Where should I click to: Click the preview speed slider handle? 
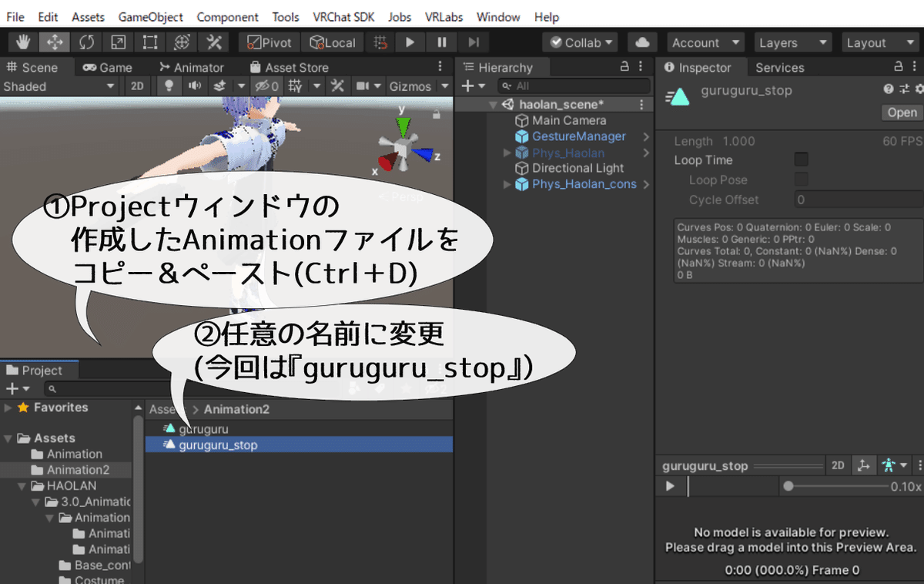[x=788, y=486]
